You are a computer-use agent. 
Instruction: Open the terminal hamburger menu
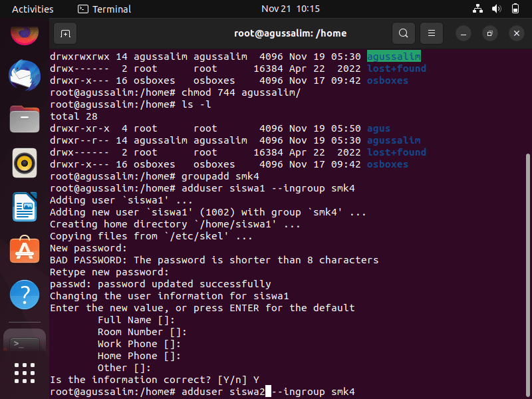431,33
